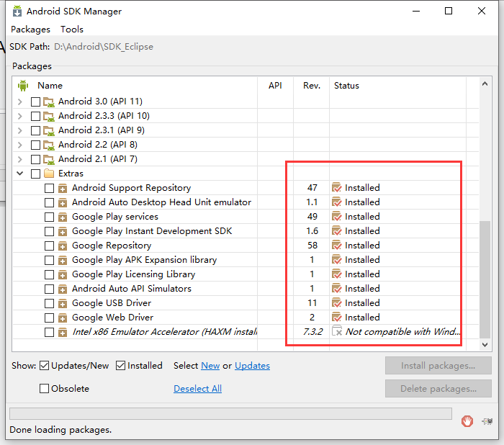Expand the Android 2.3.3 (API 10) node
Viewport: 504px width, 445px height.
(20, 116)
